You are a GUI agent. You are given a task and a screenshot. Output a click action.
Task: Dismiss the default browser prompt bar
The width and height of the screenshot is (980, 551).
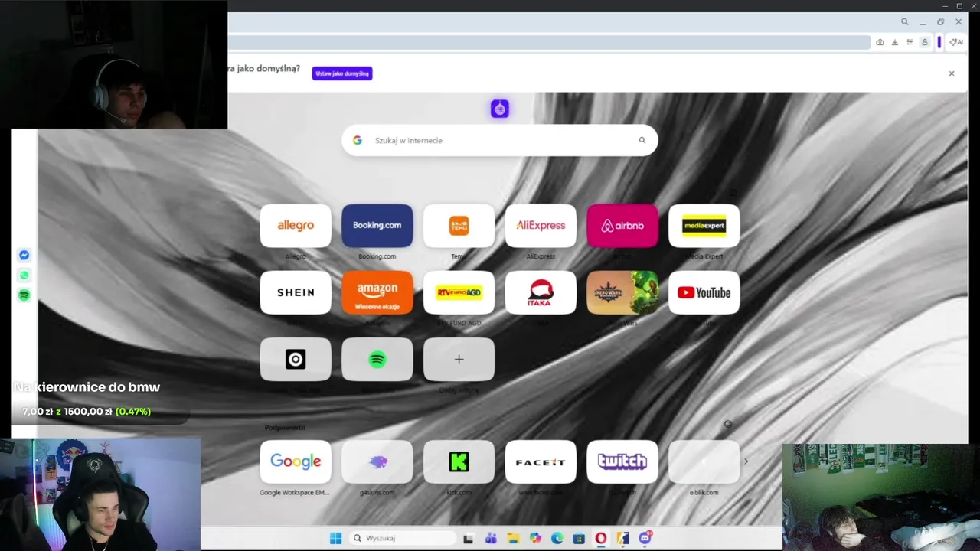[952, 73]
